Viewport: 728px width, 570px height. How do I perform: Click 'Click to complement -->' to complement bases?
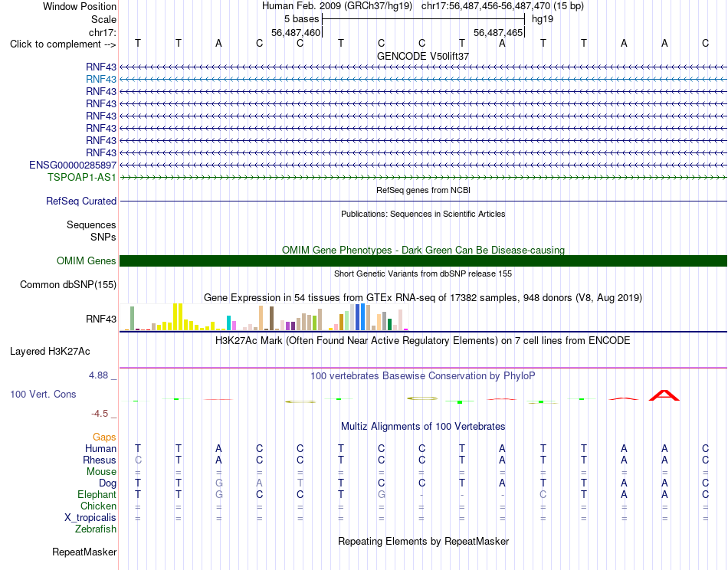(63, 44)
